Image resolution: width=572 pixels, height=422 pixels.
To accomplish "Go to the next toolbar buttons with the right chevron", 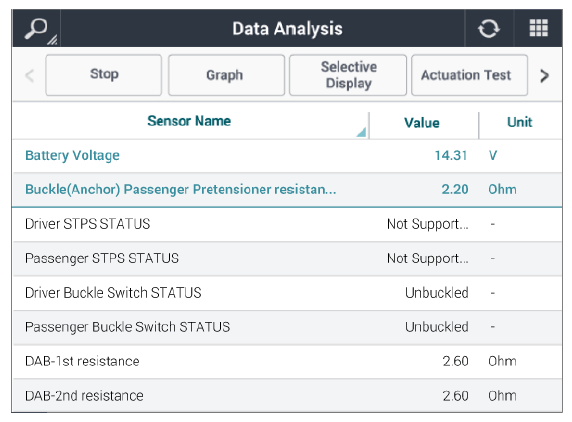I will point(545,76).
